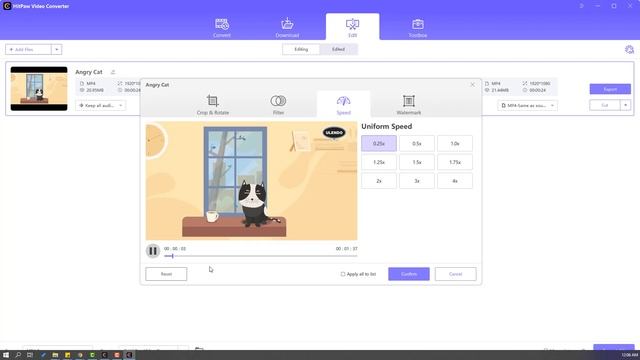Pause the video preview playback
The height and width of the screenshot is (360, 640).
153,251
